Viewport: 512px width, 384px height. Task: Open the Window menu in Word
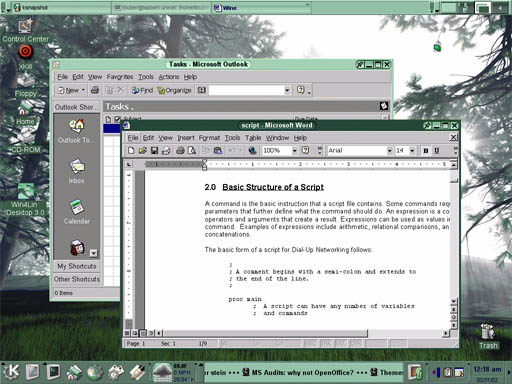277,138
